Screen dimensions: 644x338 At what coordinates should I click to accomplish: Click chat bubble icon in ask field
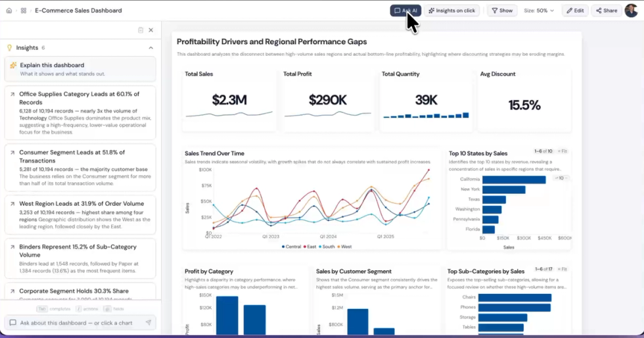(x=12, y=323)
